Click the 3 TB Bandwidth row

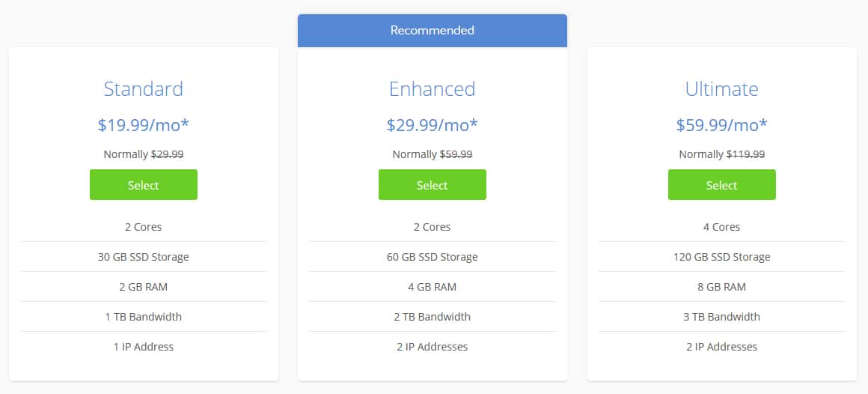pos(722,317)
